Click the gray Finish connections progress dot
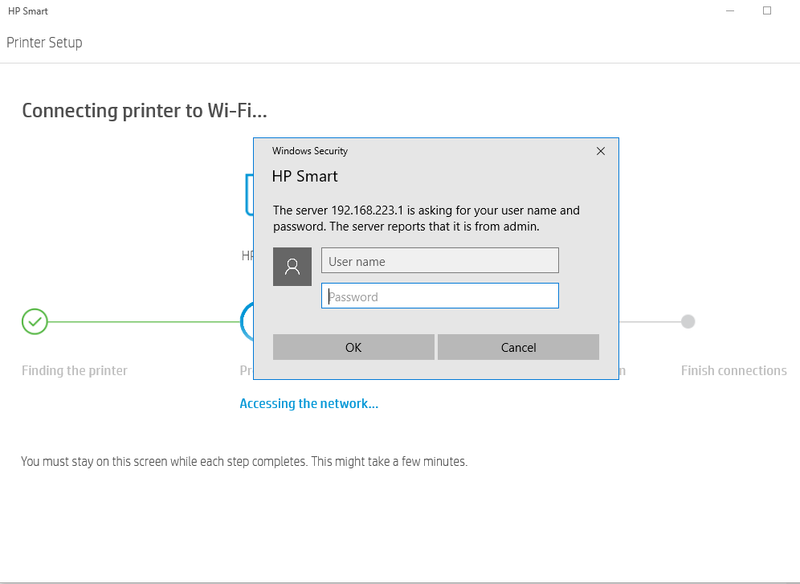The image size is (800, 584). tap(687, 322)
